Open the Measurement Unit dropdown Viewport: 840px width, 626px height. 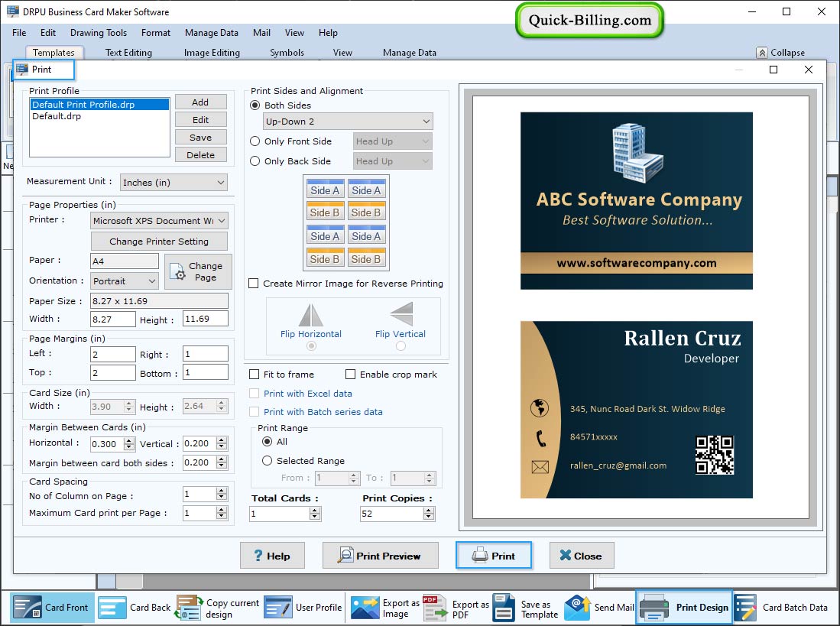(174, 183)
